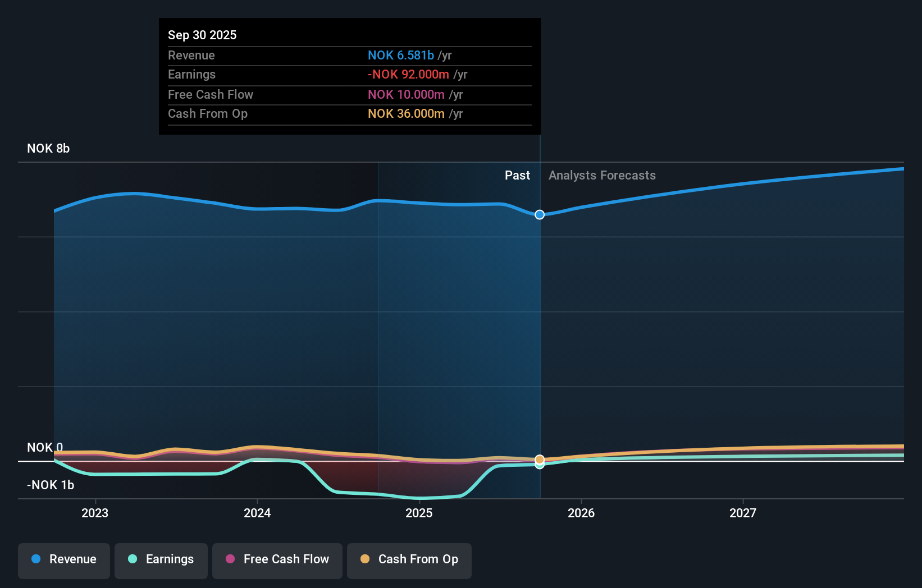Click the 'NOK 8b' y-axis label
This screenshot has width=922, height=588.
point(48,148)
